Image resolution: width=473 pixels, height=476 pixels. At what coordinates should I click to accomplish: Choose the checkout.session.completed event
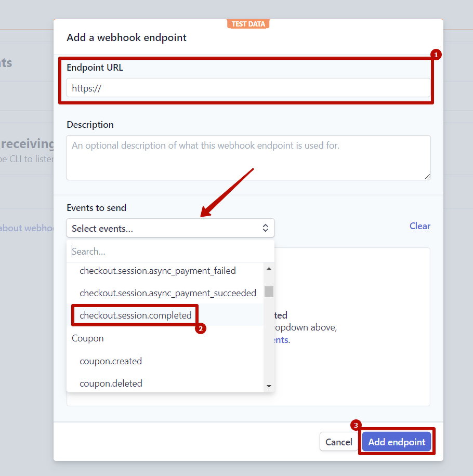(136, 315)
